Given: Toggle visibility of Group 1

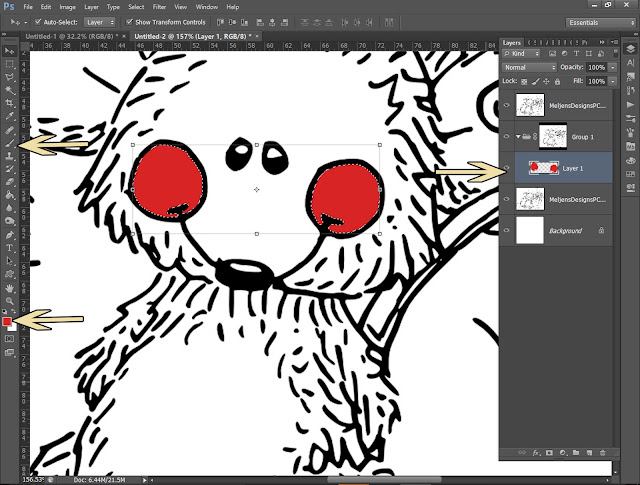Looking at the screenshot, I should point(507,136).
